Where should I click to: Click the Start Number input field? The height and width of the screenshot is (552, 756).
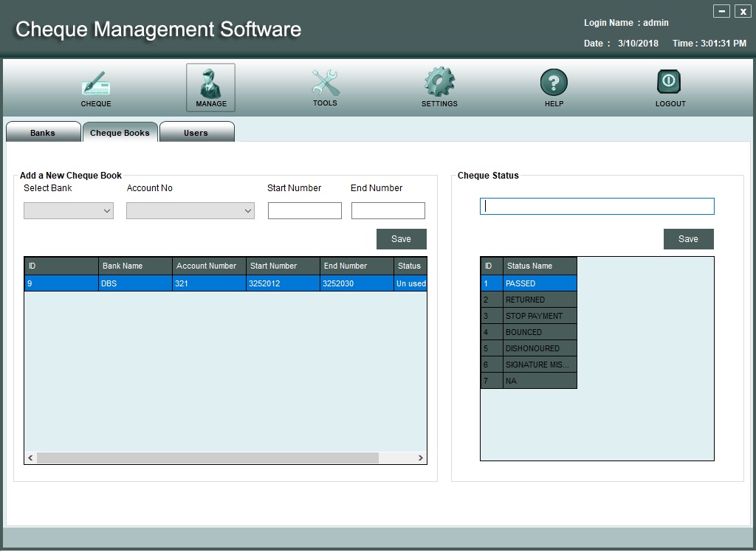pyautogui.click(x=304, y=211)
